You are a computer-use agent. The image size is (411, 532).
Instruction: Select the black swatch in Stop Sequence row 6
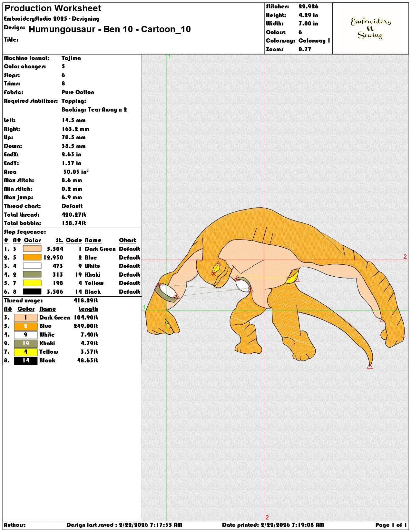point(32,291)
